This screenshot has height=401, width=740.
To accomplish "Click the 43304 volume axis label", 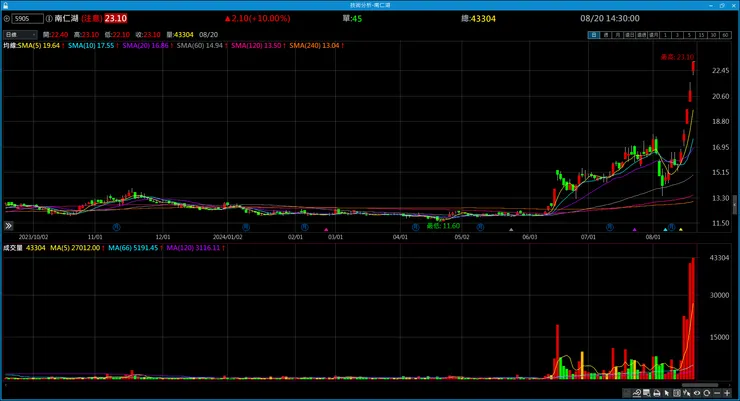I will click(x=719, y=258).
